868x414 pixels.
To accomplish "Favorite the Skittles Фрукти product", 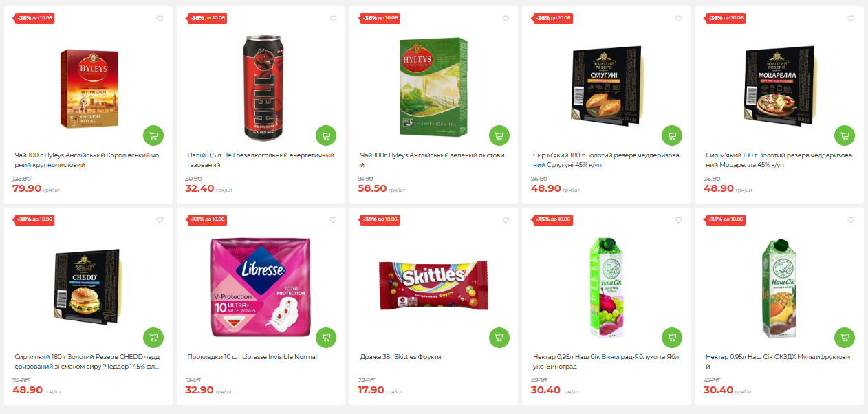I will click(506, 220).
